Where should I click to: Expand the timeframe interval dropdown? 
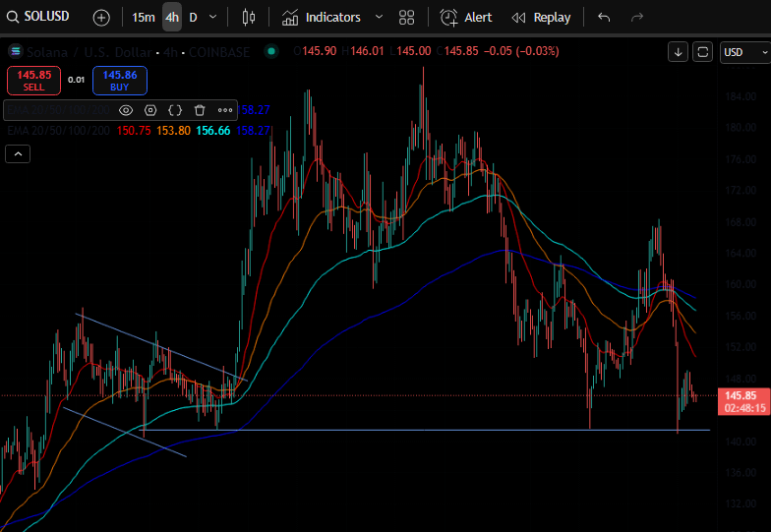coord(213,18)
